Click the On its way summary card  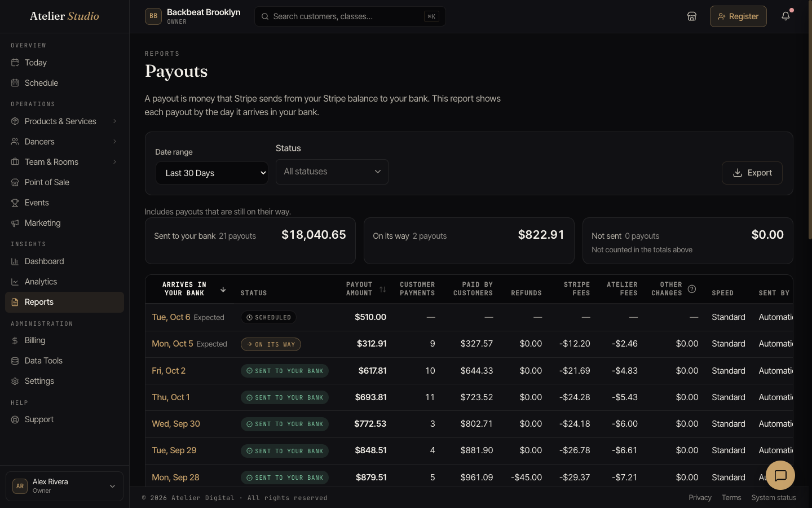coord(469,240)
